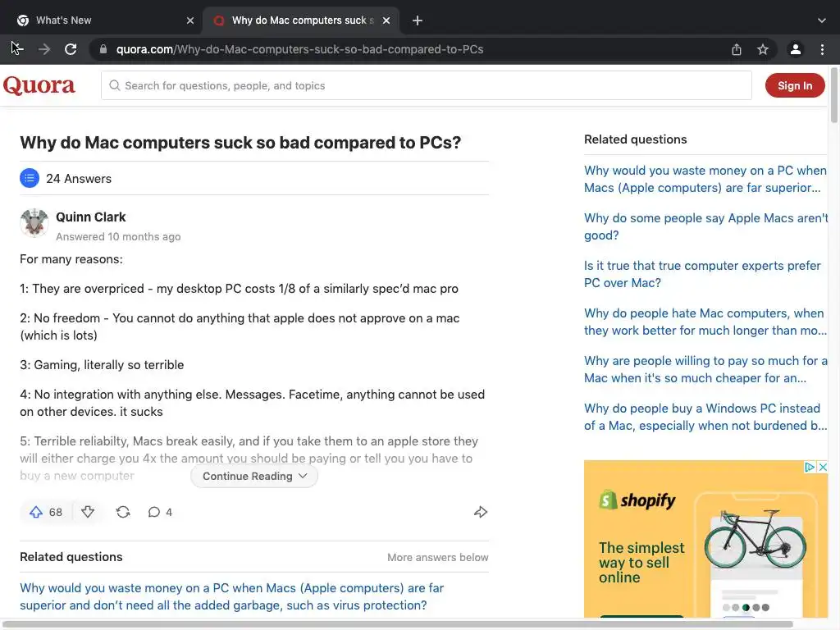
Task: Close the What's New tab
Action: click(x=190, y=21)
